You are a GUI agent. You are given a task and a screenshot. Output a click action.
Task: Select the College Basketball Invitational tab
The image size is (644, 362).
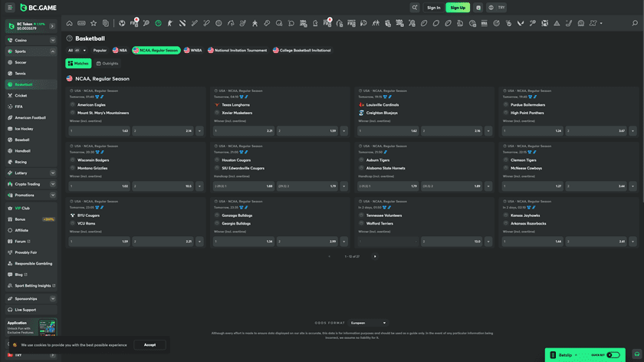302,51
